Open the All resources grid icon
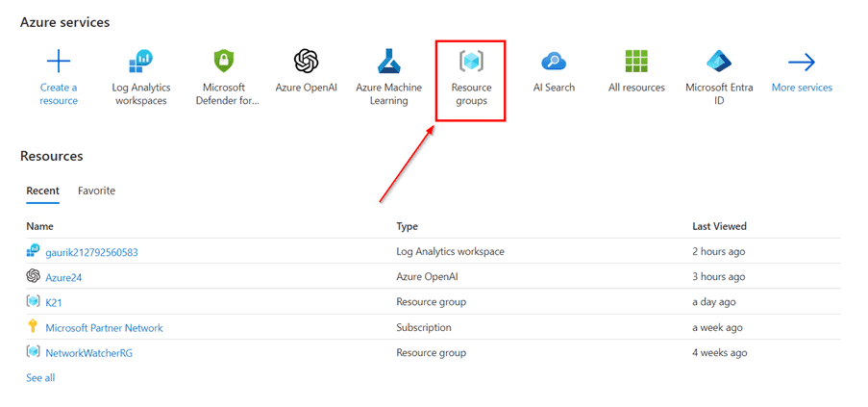Viewport: 868px width, 407px height. click(636, 63)
